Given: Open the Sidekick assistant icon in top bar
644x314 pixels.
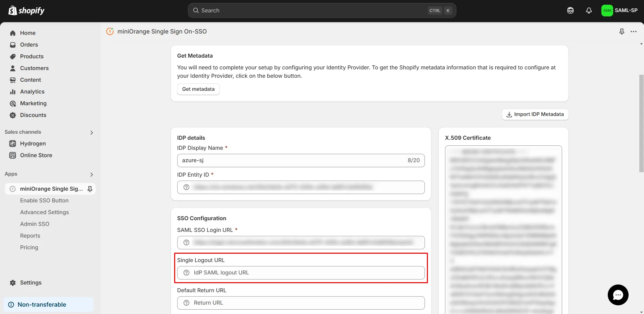Looking at the screenshot, I should click(570, 10).
